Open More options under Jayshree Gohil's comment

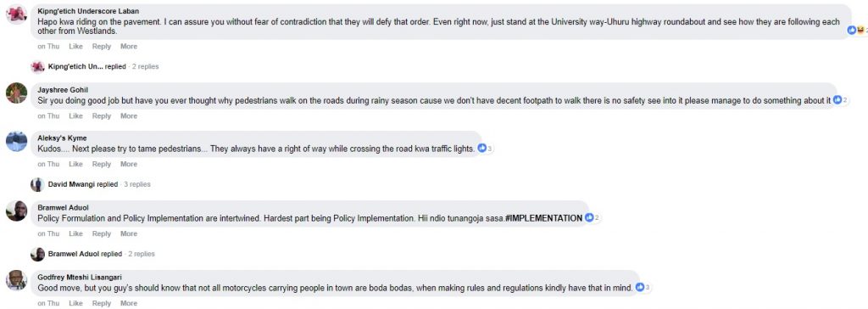(129, 116)
